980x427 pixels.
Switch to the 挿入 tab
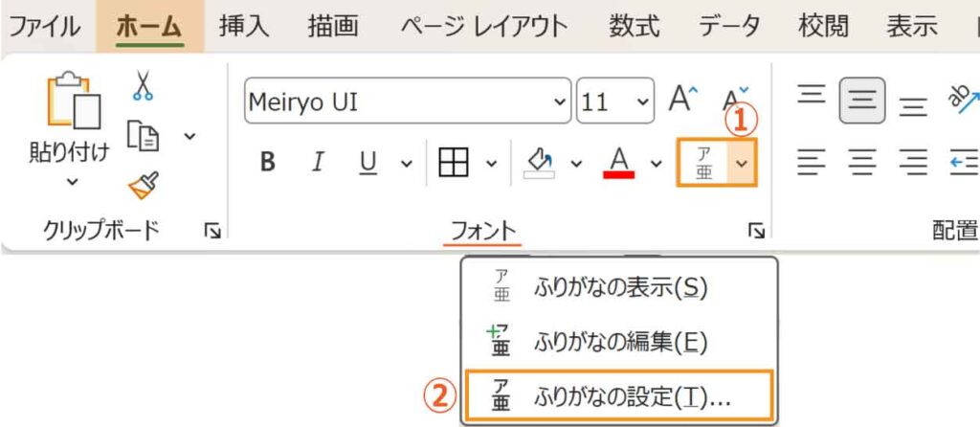(243, 26)
